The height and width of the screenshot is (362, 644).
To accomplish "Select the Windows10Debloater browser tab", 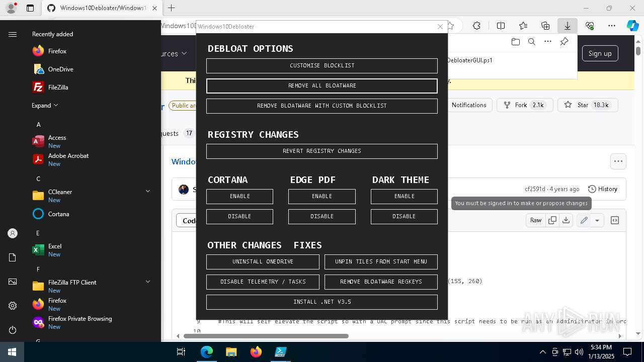I will point(102,8).
